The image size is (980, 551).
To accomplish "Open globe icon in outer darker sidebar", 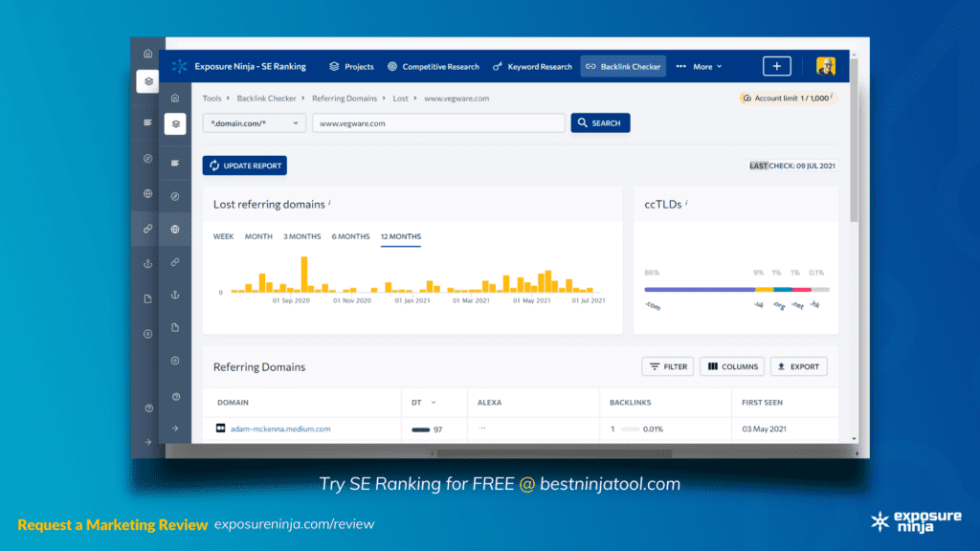I will point(148,193).
